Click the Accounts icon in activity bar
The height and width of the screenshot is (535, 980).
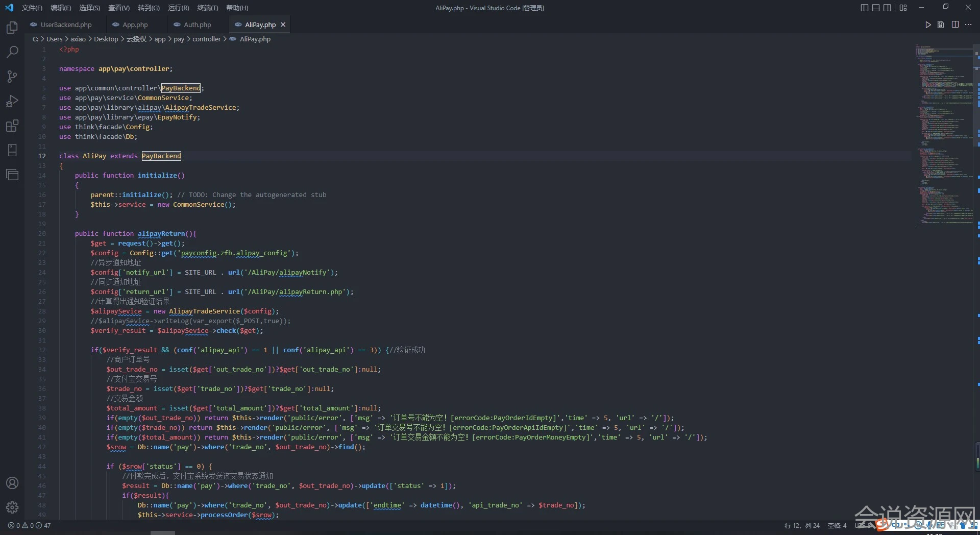point(12,483)
